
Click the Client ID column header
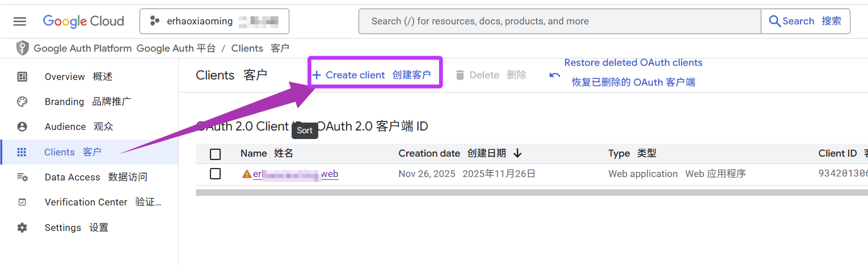click(x=842, y=153)
